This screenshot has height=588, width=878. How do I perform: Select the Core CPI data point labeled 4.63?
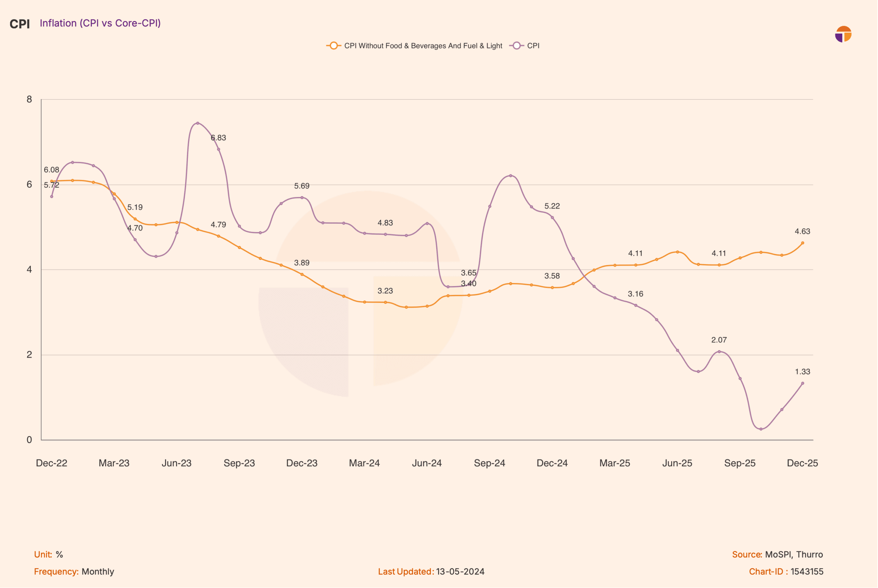pyautogui.click(x=803, y=243)
